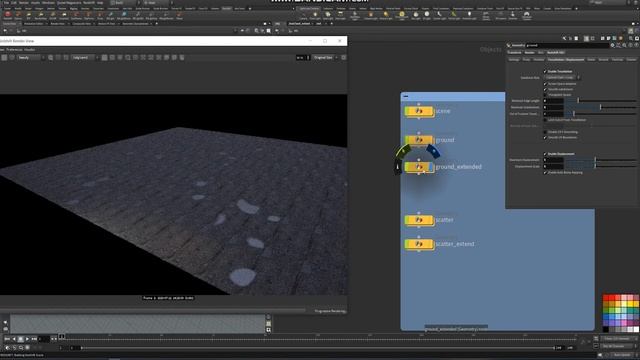This screenshot has height=360, width=640.
Task: Click the timeline frame marker at start
Action: (x=62, y=337)
